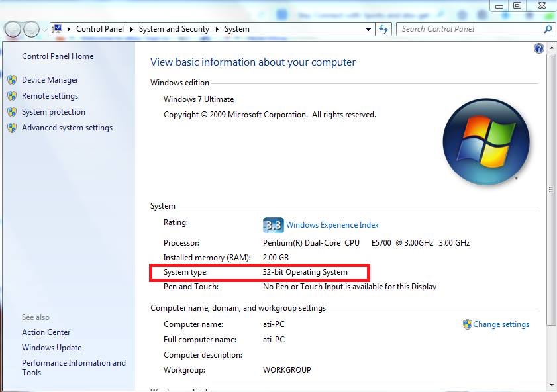Open Remote settings link
Screen dimensions: 557x392
pos(50,96)
